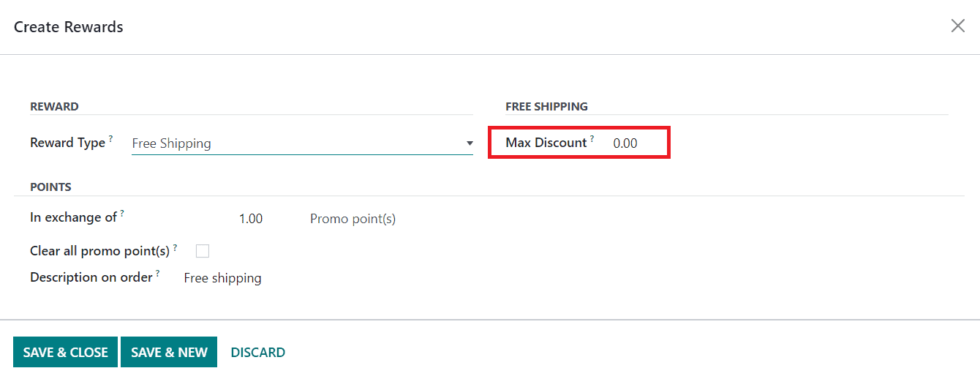This screenshot has height=379, width=980.
Task: Edit the Free shipping description field
Action: pyautogui.click(x=223, y=278)
